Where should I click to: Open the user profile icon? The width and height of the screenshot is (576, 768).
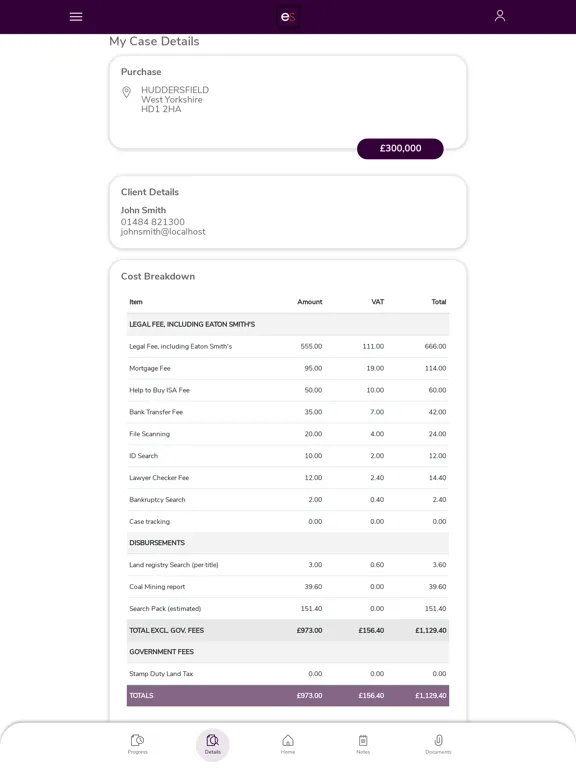coord(500,16)
